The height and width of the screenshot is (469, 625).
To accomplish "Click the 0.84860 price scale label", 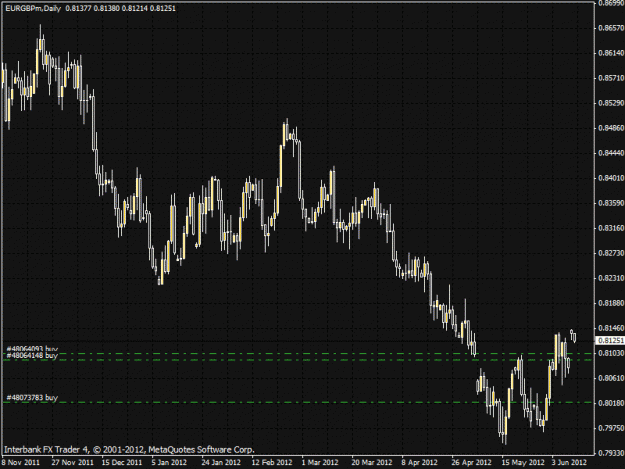I will [x=611, y=128].
